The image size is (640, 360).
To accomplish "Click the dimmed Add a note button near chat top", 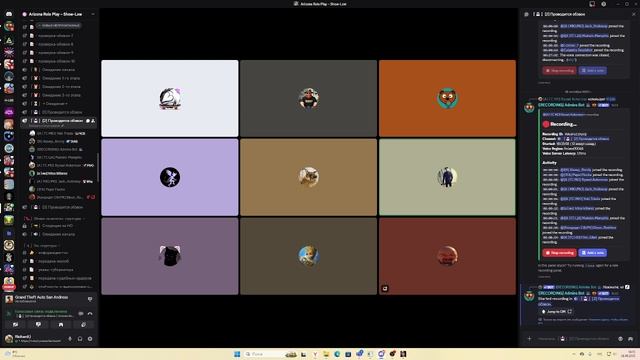I will click(593, 71).
